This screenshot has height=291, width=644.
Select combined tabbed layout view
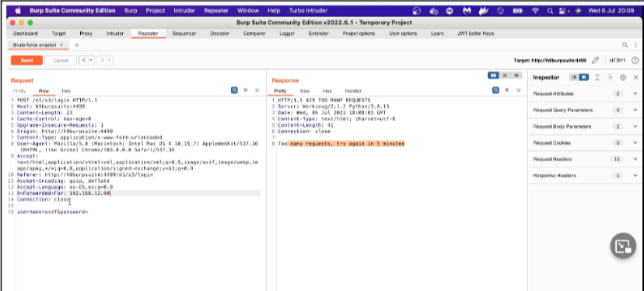pyautogui.click(x=516, y=75)
